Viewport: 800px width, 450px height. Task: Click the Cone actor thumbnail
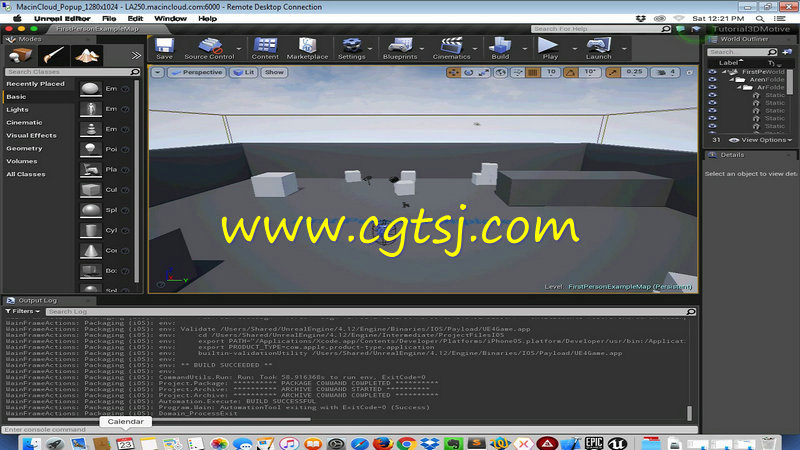click(x=91, y=251)
